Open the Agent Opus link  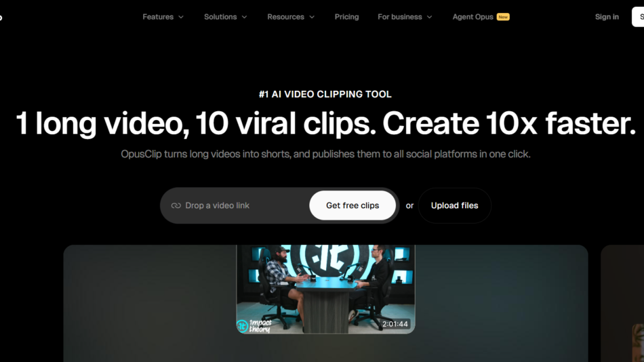click(x=472, y=17)
